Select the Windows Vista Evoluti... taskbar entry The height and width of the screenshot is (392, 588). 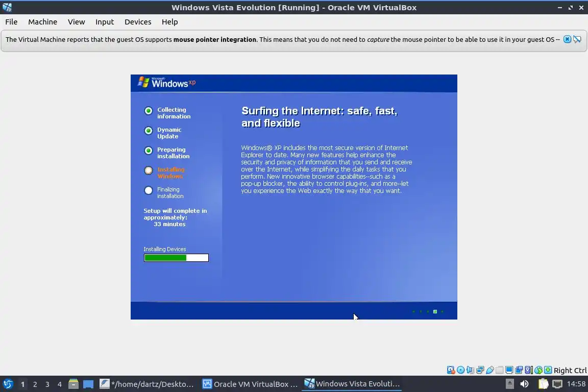pyautogui.click(x=352, y=384)
